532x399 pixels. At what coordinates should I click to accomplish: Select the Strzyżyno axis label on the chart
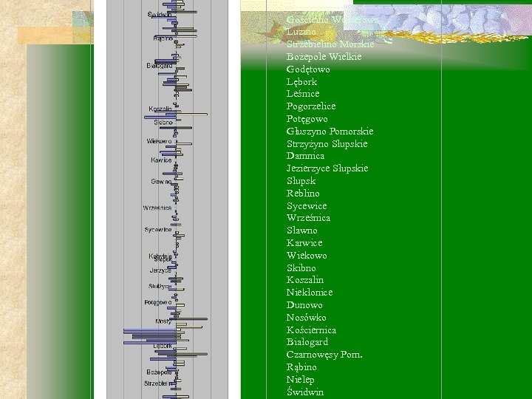160,287
